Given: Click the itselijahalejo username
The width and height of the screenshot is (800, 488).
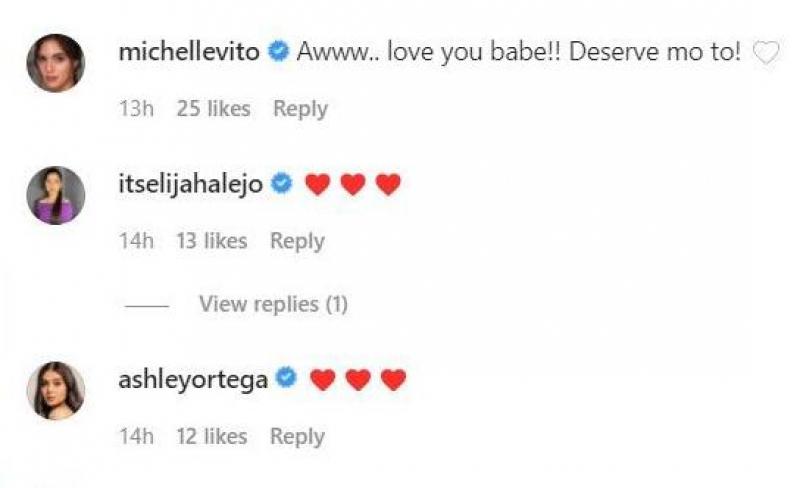Looking at the screenshot, I should point(190,184).
